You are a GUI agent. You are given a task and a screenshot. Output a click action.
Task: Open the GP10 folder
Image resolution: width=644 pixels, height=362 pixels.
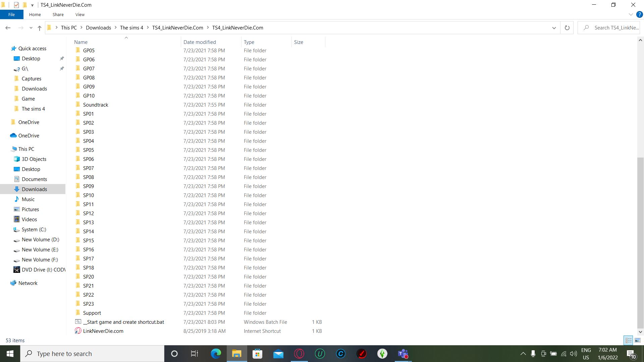pyautogui.click(x=89, y=96)
